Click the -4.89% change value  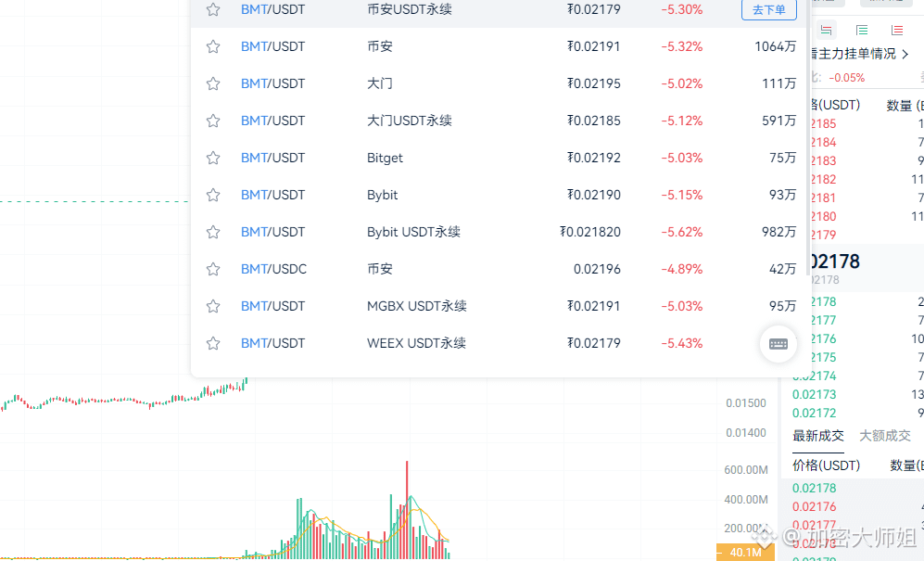click(682, 269)
